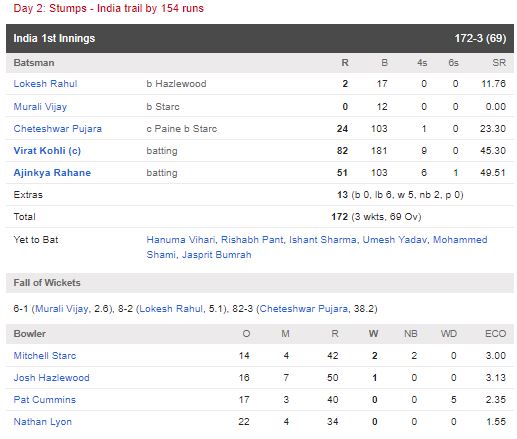This screenshot has width=517, height=439.
Task: Open Virat Kohli (c) profile
Action: click(x=47, y=151)
